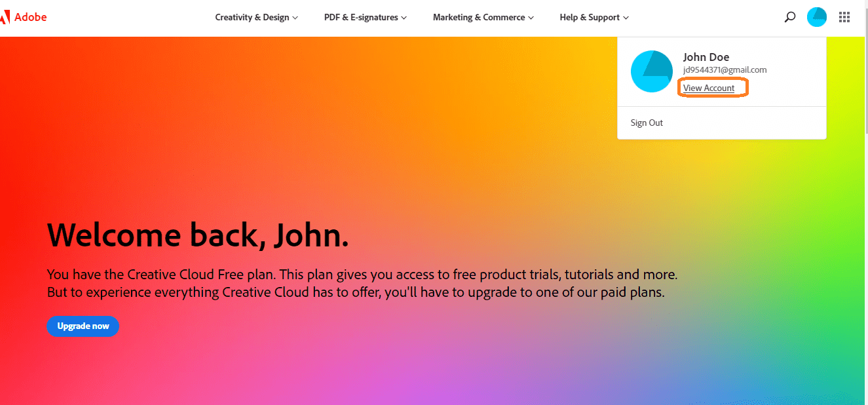The image size is (868, 405).
Task: Select the search magnifier in the top bar
Action: click(790, 17)
